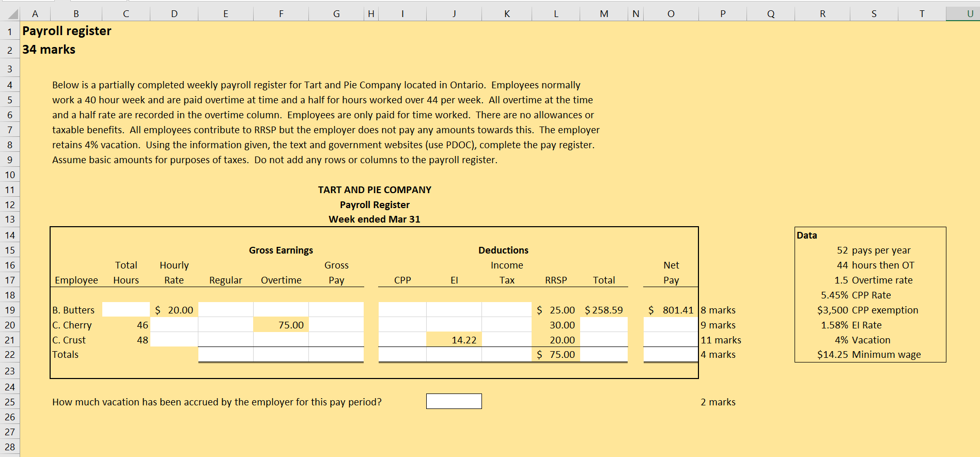Select B. Butters Gross Pay cell
This screenshot has height=457, width=980.
point(336,310)
